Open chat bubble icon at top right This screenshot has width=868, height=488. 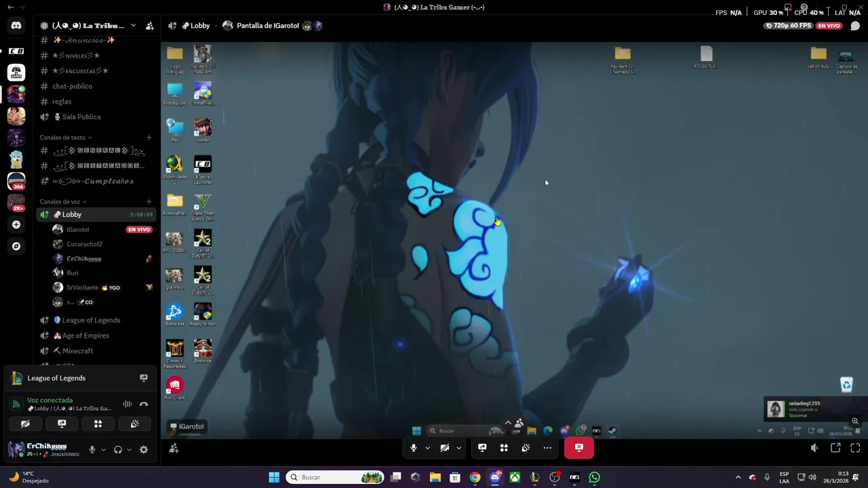(855, 26)
